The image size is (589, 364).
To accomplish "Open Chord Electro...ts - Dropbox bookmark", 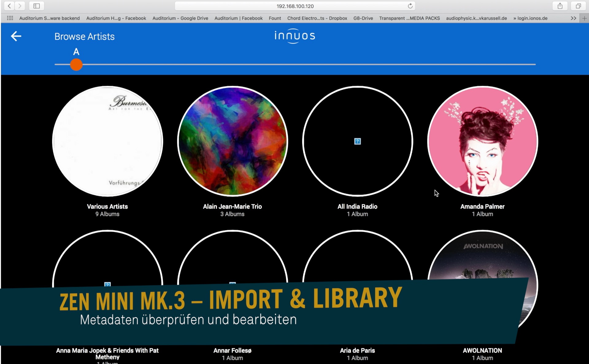I will [317, 18].
